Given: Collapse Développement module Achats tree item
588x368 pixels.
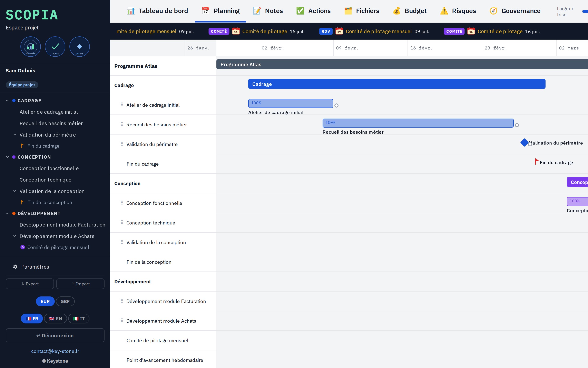Looking at the screenshot, I should [x=14, y=236].
